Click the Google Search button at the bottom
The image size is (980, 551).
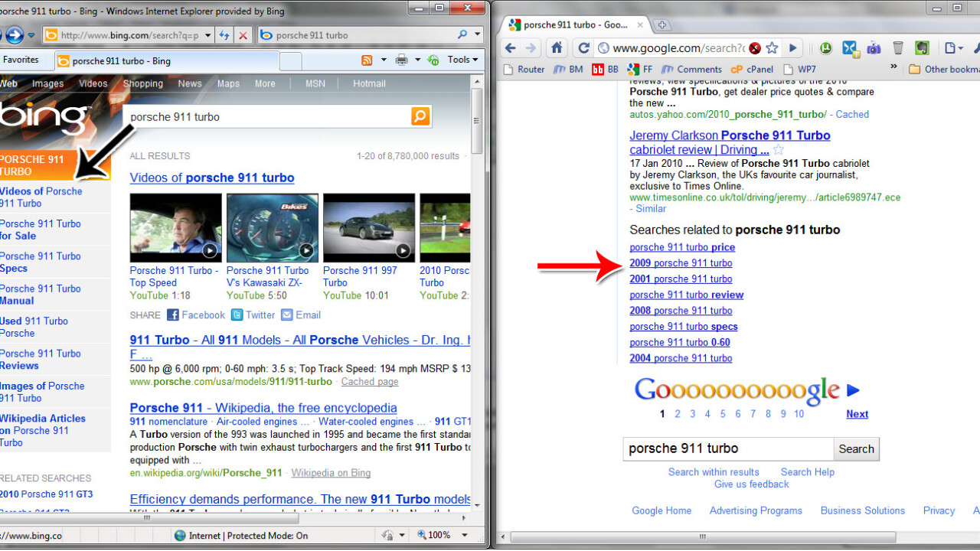[856, 449]
